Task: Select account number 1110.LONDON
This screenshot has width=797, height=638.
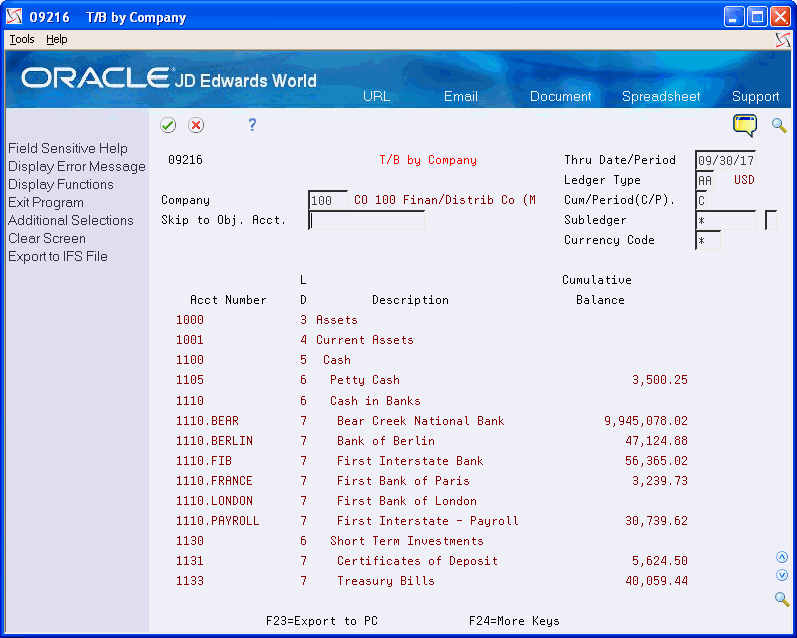Action: (x=214, y=501)
